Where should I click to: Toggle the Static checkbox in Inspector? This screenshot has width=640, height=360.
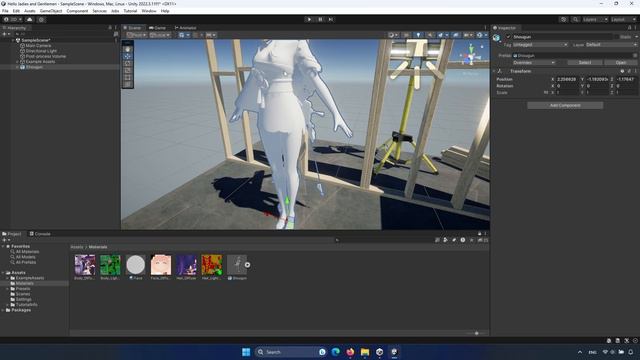point(618,37)
